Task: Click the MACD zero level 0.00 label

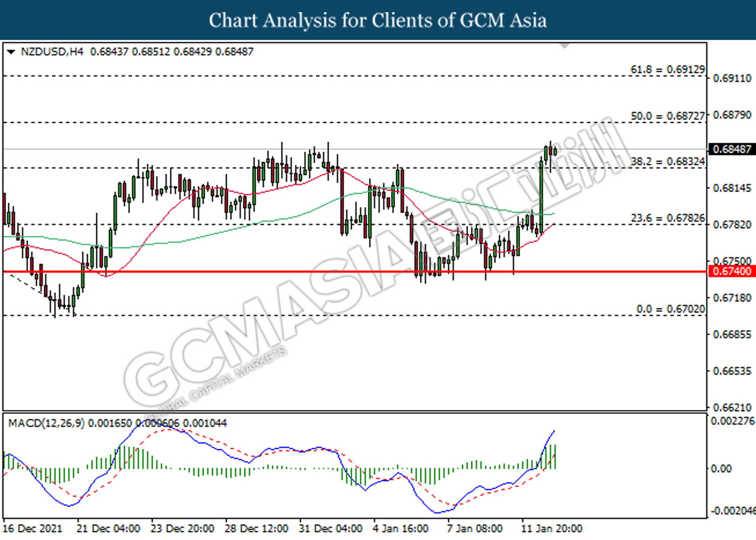Action: click(x=721, y=469)
